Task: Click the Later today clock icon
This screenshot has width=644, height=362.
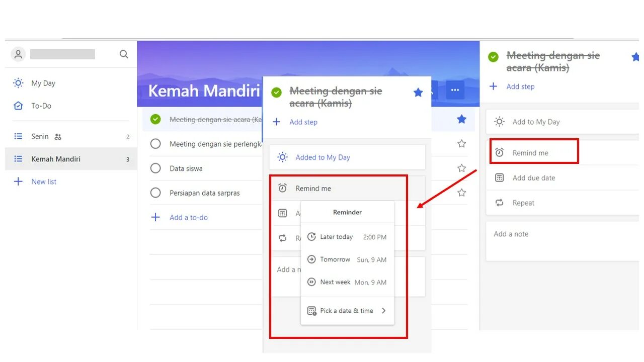Action: click(311, 237)
